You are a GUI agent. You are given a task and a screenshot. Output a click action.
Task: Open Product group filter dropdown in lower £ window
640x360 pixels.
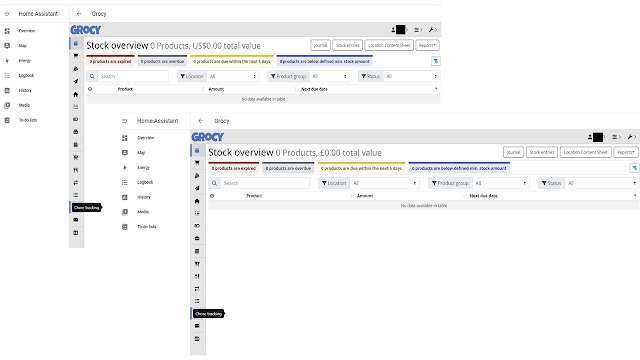tap(501, 183)
